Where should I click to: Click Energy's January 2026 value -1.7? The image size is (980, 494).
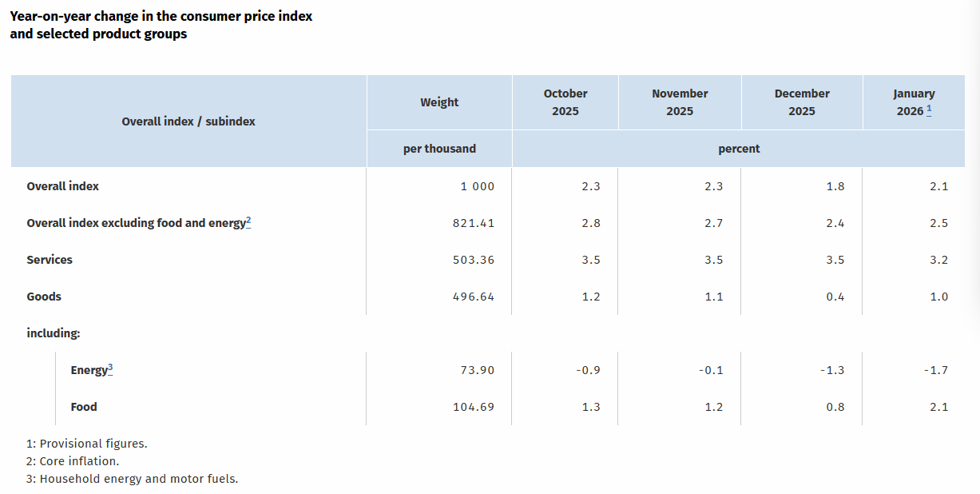tap(935, 370)
